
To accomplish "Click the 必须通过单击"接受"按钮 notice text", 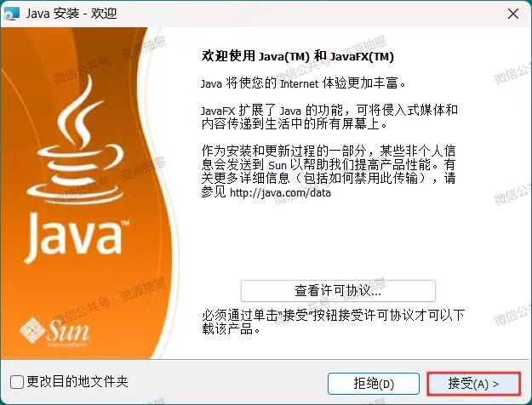I will pos(333,322).
